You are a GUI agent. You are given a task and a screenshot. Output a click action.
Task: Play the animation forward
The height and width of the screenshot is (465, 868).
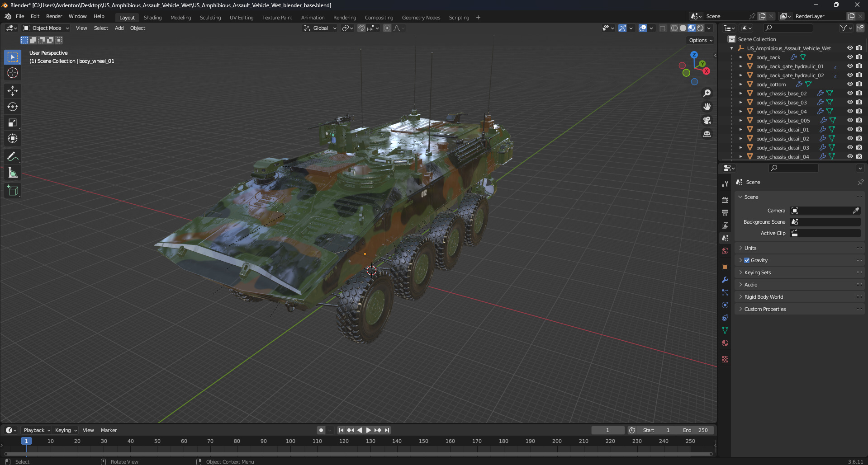369,430
